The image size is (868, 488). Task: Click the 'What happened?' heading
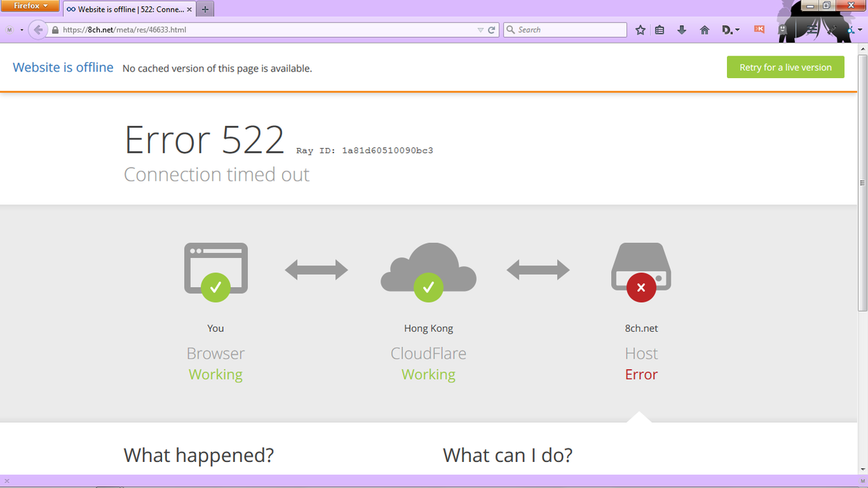199,455
